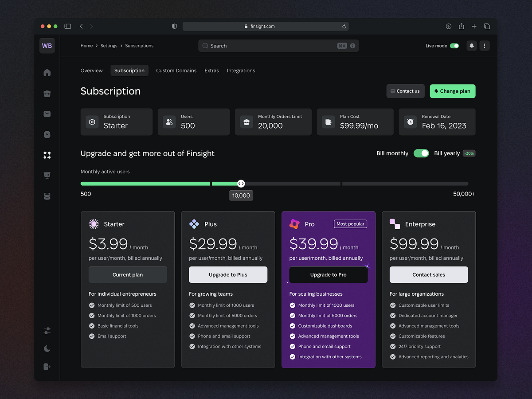Toggle the Live mode switch
Image resolution: width=532 pixels, height=399 pixels.
[x=454, y=46]
